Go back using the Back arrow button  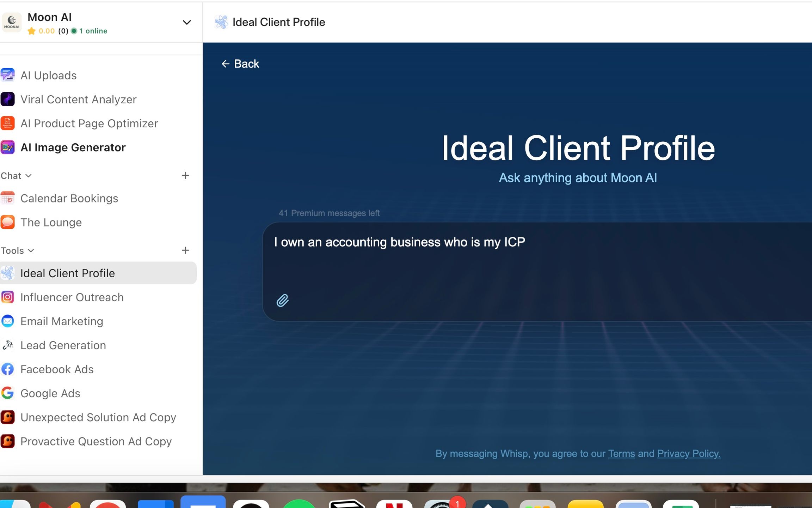[240, 64]
